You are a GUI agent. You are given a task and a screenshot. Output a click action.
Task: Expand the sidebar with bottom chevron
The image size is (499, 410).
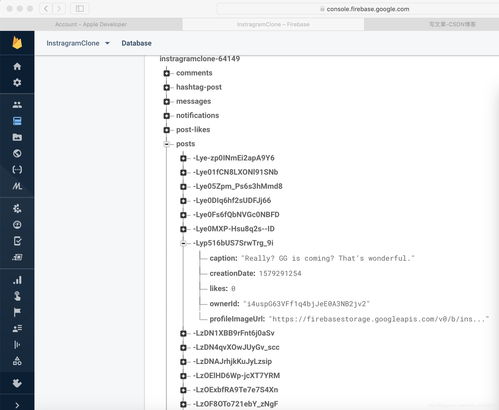pos(17,405)
